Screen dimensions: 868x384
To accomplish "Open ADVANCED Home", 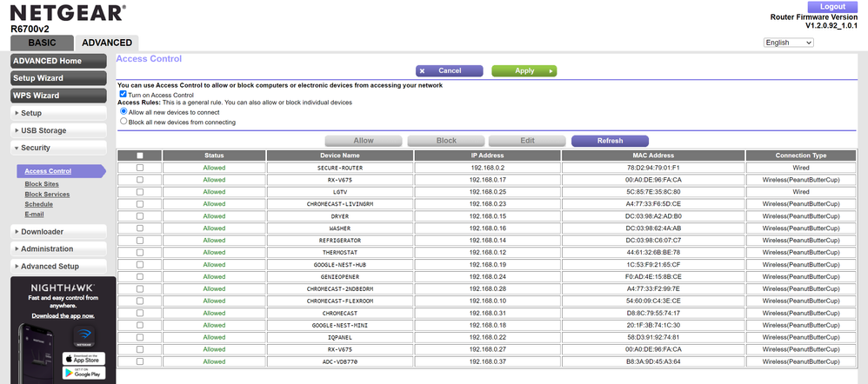I will [58, 61].
